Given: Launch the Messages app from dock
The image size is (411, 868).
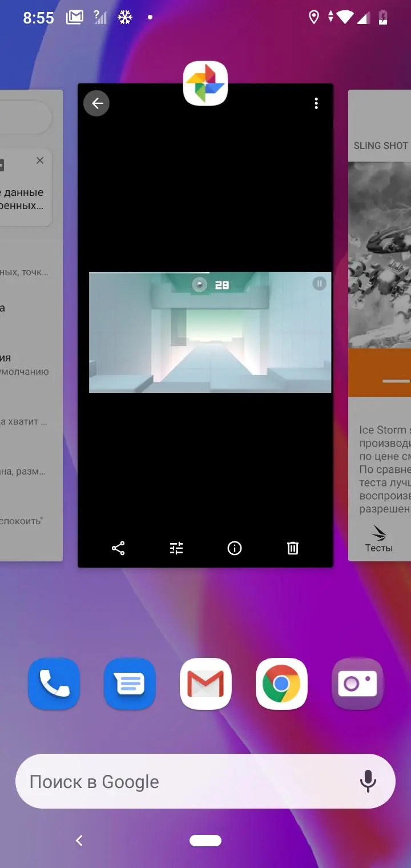Looking at the screenshot, I should point(130,684).
